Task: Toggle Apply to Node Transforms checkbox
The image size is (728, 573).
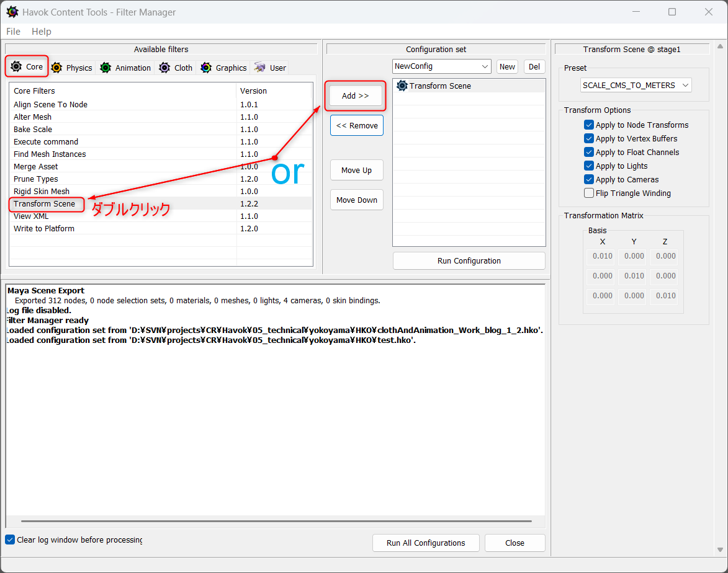Action: [589, 125]
